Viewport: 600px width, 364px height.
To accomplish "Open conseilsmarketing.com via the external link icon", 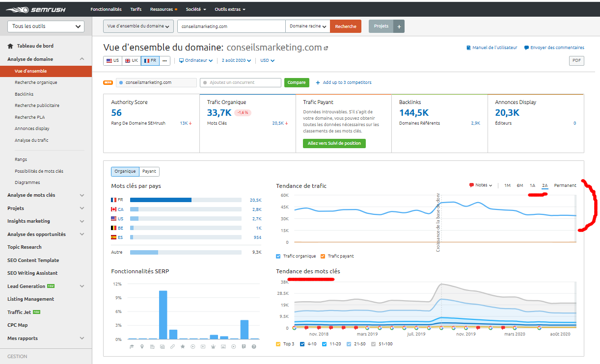I will point(326,48).
